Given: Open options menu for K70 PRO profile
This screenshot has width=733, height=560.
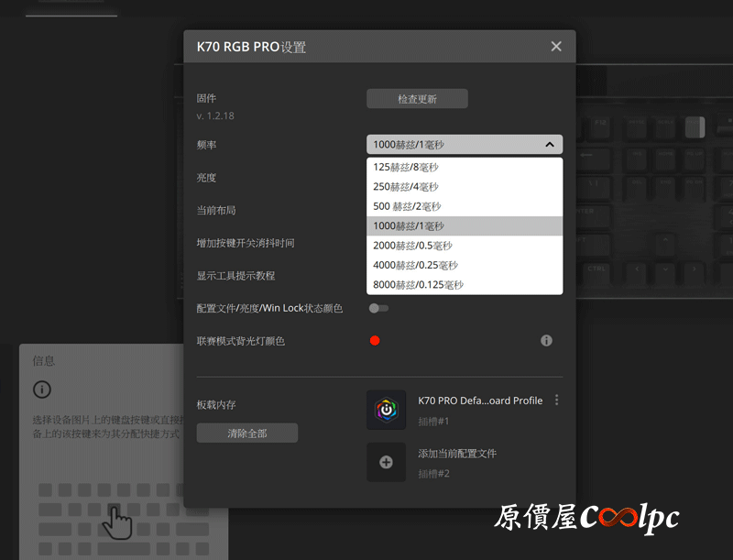Looking at the screenshot, I should (556, 401).
